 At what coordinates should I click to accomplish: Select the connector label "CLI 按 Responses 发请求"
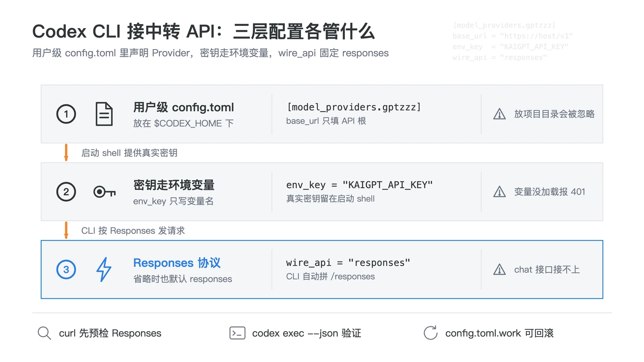133,231
